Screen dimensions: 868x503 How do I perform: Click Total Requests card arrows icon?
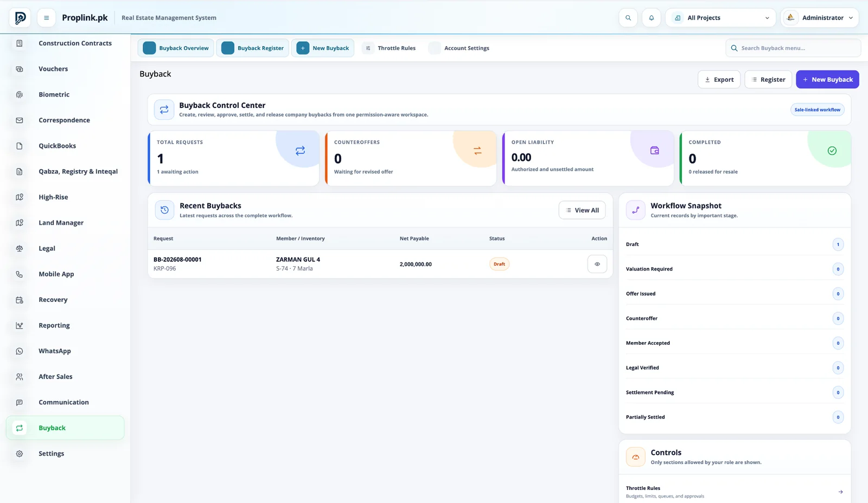point(300,151)
